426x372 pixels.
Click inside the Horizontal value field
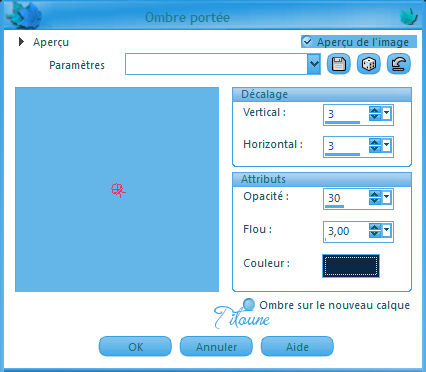tap(346, 146)
